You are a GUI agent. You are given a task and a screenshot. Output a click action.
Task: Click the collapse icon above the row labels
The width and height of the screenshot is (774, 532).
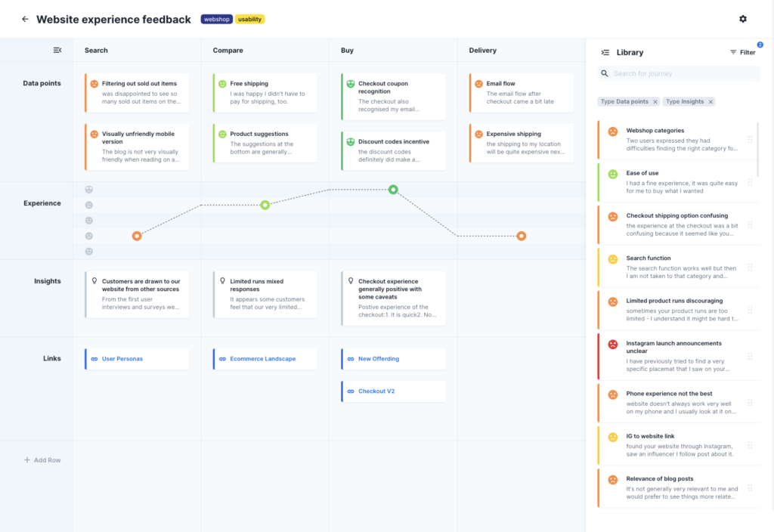tap(57, 50)
